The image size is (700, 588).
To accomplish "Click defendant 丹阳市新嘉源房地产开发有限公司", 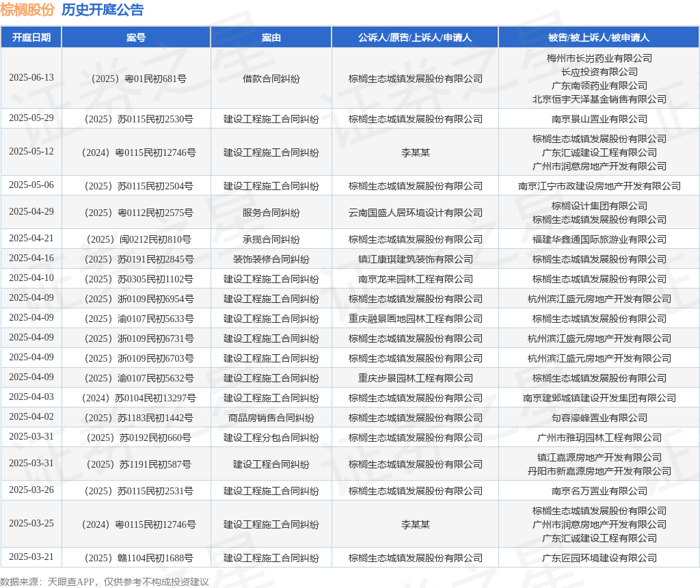I will (599, 471).
